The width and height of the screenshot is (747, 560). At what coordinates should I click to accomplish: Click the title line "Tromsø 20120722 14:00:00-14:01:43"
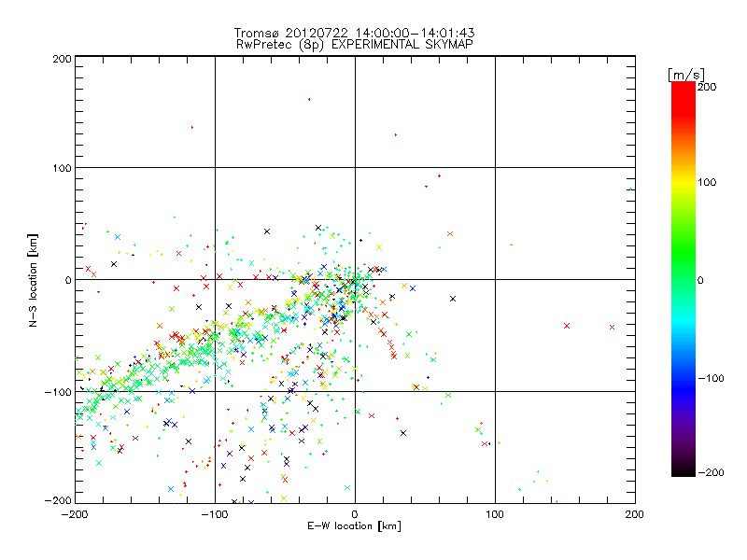coord(354,33)
